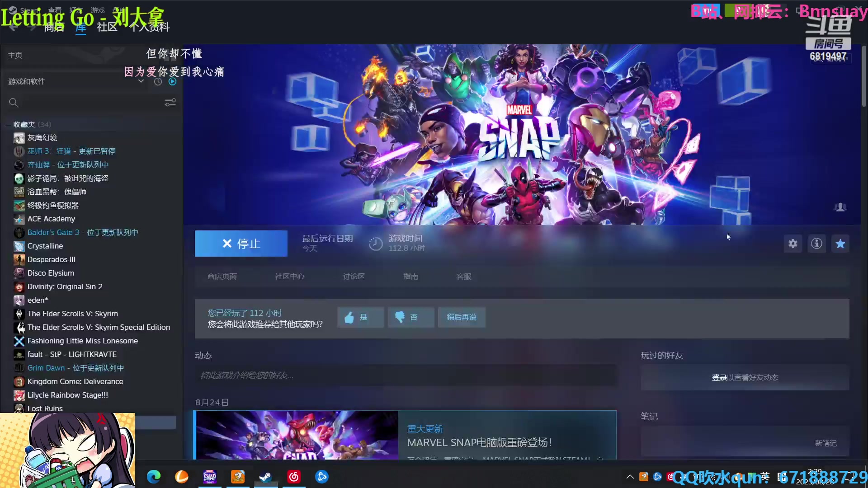Screen dimensions: 868x488
Task: Expand the system tray hidden icons arrow
Action: click(x=630, y=477)
